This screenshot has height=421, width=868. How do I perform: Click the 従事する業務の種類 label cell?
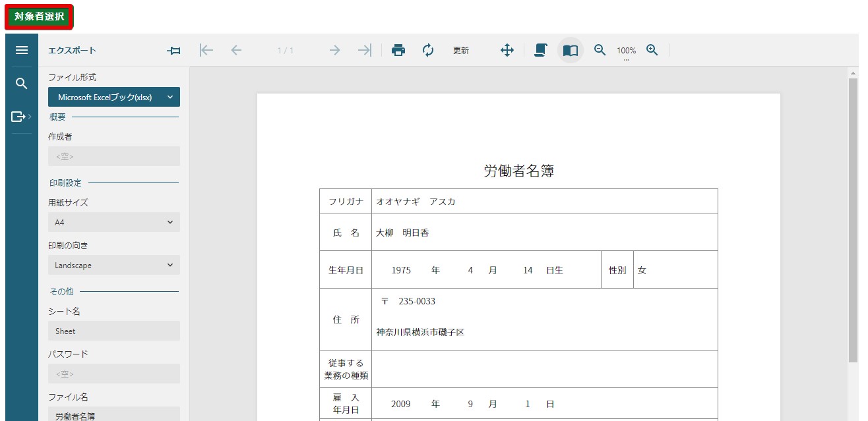coord(346,369)
